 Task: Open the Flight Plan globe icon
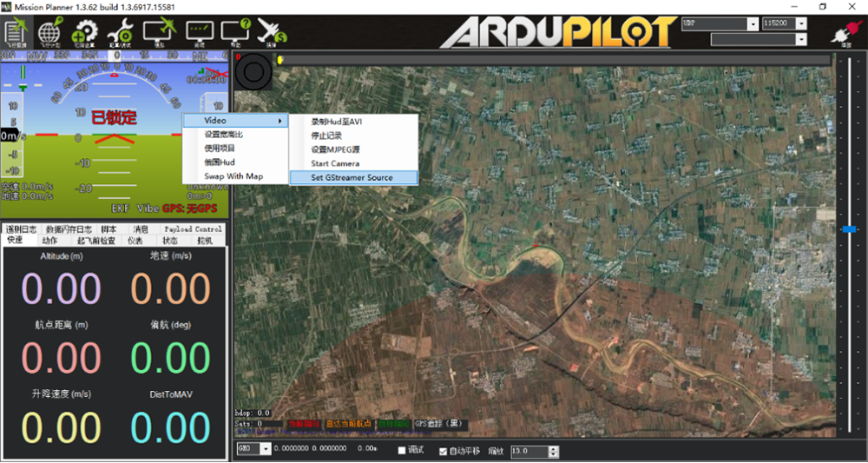(49, 32)
